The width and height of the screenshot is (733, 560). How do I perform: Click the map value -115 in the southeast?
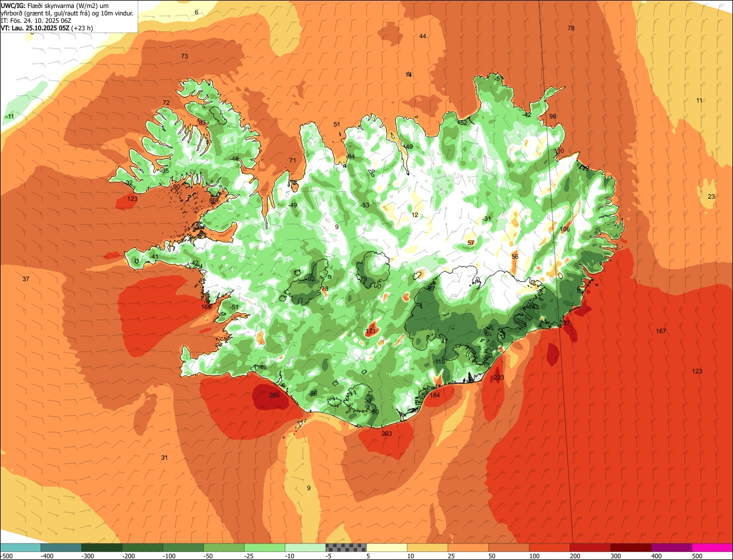[439, 361]
